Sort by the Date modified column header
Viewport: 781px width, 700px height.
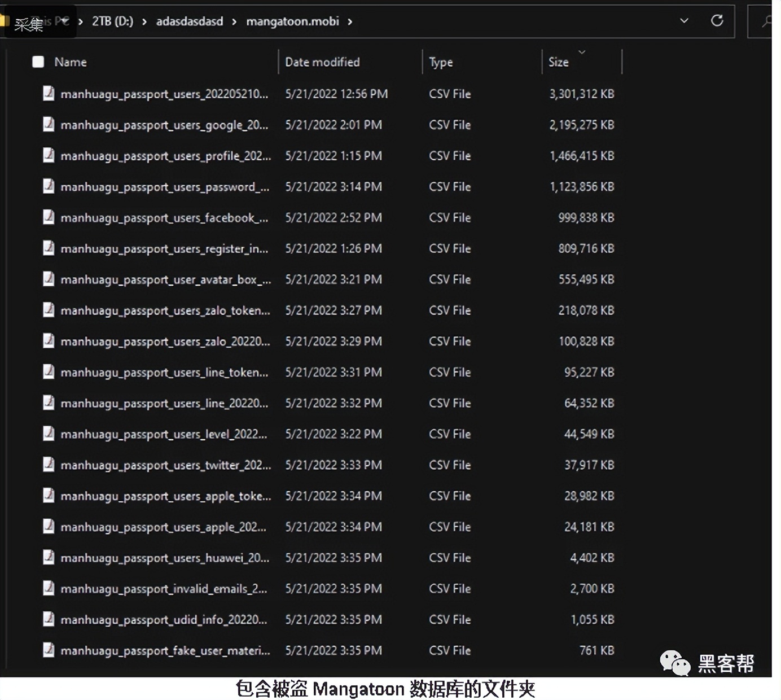322,62
